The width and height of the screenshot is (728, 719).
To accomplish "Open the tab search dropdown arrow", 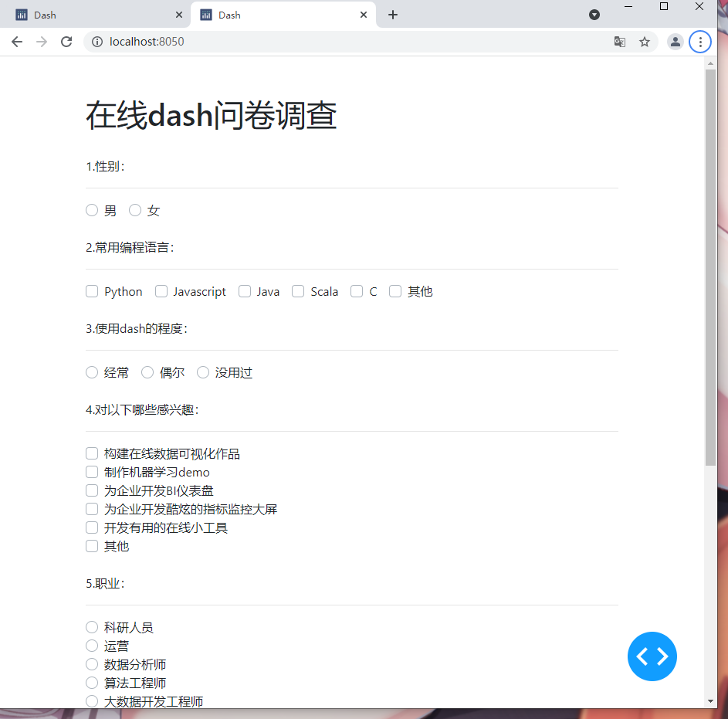I will coord(594,15).
